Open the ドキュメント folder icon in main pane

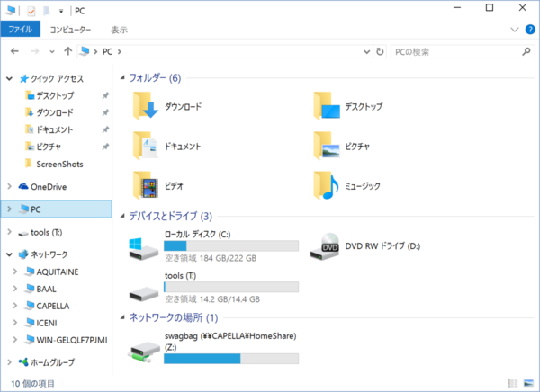145,146
